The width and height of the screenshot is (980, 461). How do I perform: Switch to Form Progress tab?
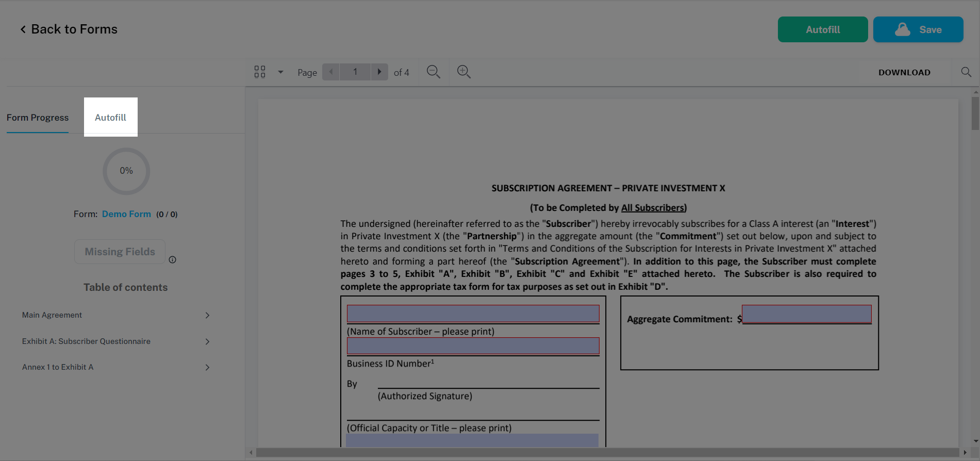38,118
